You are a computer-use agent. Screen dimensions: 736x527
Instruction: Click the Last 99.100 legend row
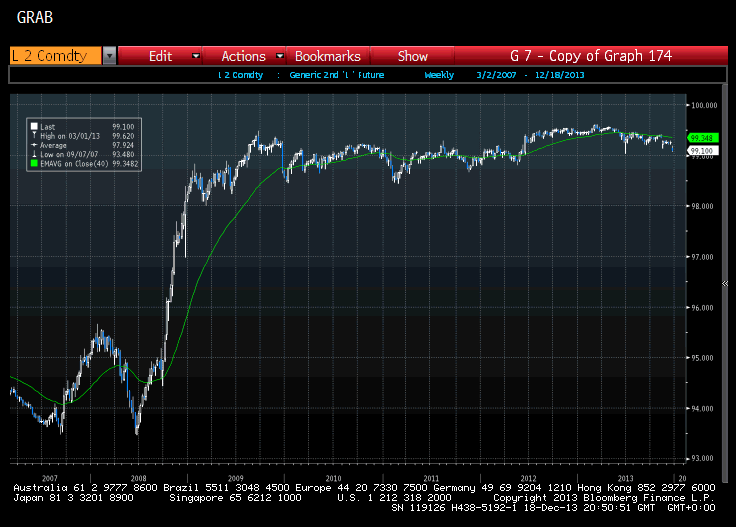(83, 127)
